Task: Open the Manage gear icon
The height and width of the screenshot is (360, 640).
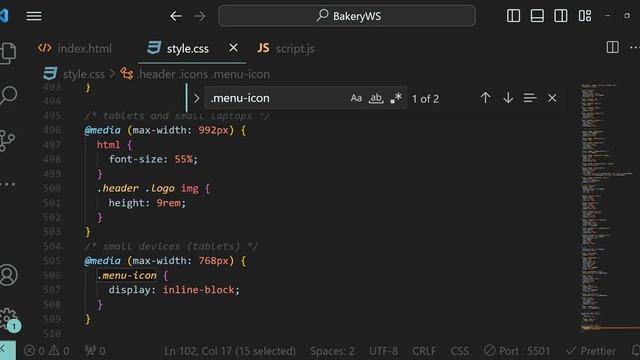Action: (x=9, y=319)
